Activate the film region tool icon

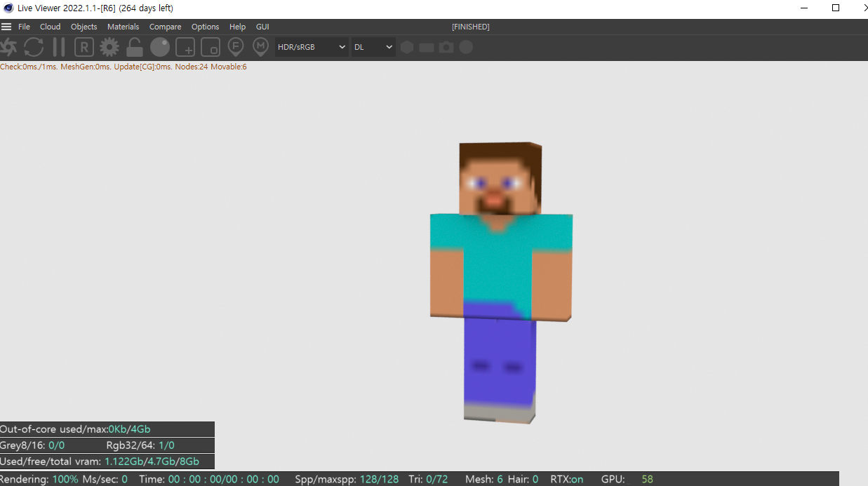pyautogui.click(x=211, y=47)
